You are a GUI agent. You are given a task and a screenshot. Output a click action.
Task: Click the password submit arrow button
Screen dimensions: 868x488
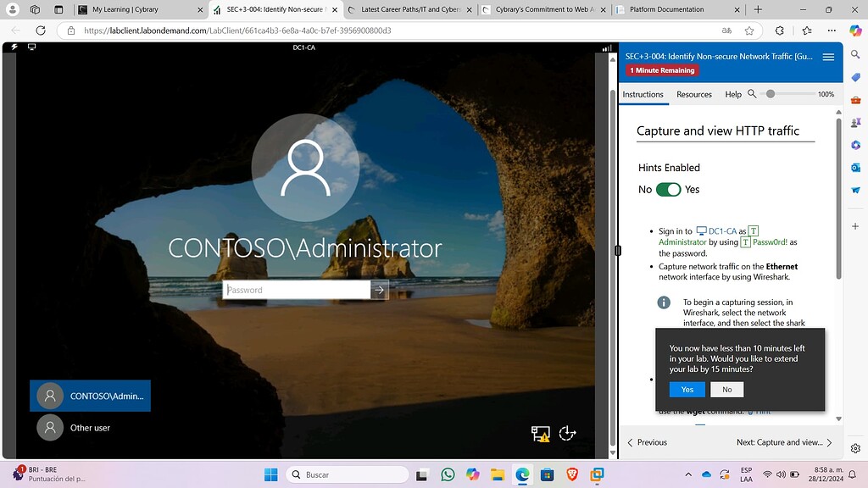380,290
